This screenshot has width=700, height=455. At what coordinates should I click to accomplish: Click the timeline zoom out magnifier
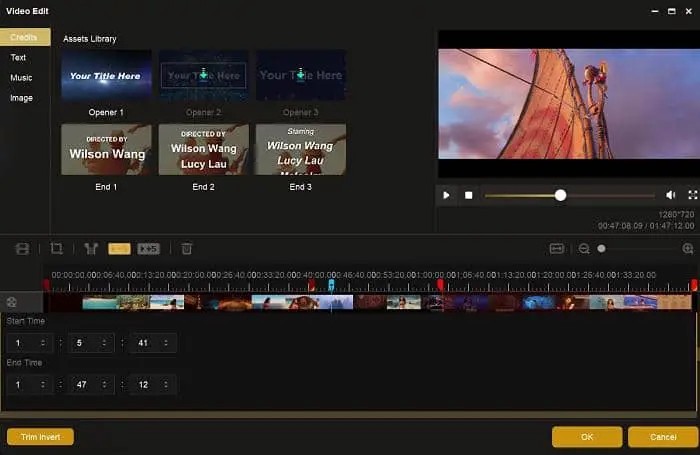tap(584, 249)
